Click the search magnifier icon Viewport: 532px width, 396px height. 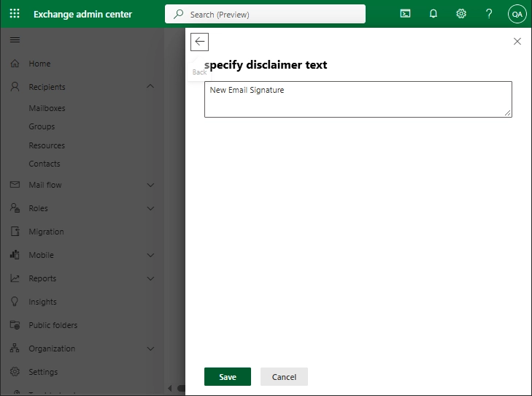(x=178, y=14)
